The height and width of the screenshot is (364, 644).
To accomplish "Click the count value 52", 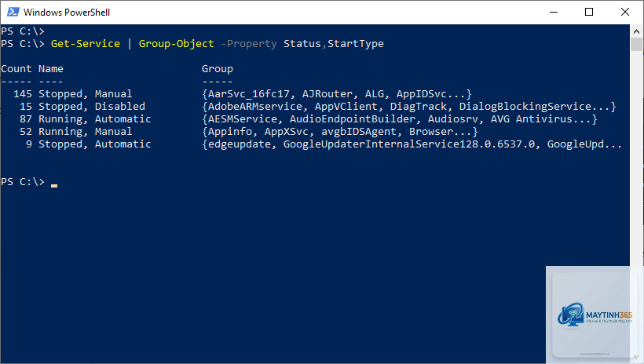I will pos(25,132).
